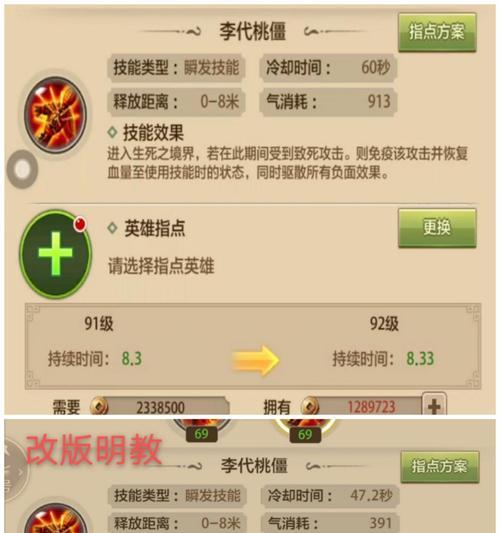Tap the 李代桃僵 skill icon in top panel
This screenshot has height=533, width=500.
(55, 114)
